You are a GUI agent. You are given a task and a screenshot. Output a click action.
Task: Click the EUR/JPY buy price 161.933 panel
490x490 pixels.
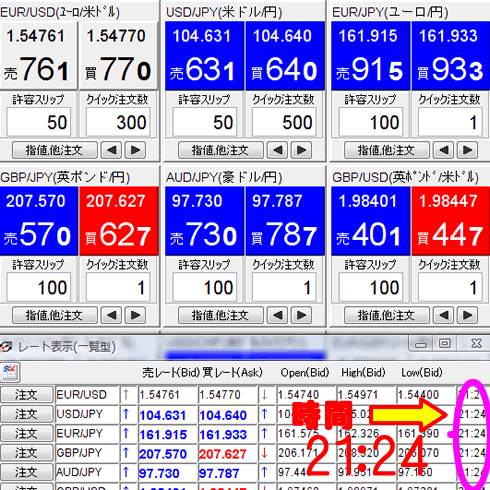point(451,56)
